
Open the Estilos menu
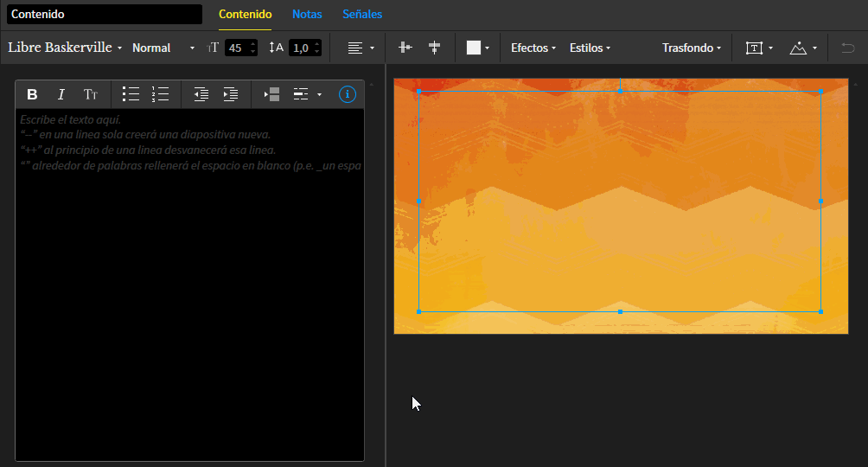(x=590, y=48)
